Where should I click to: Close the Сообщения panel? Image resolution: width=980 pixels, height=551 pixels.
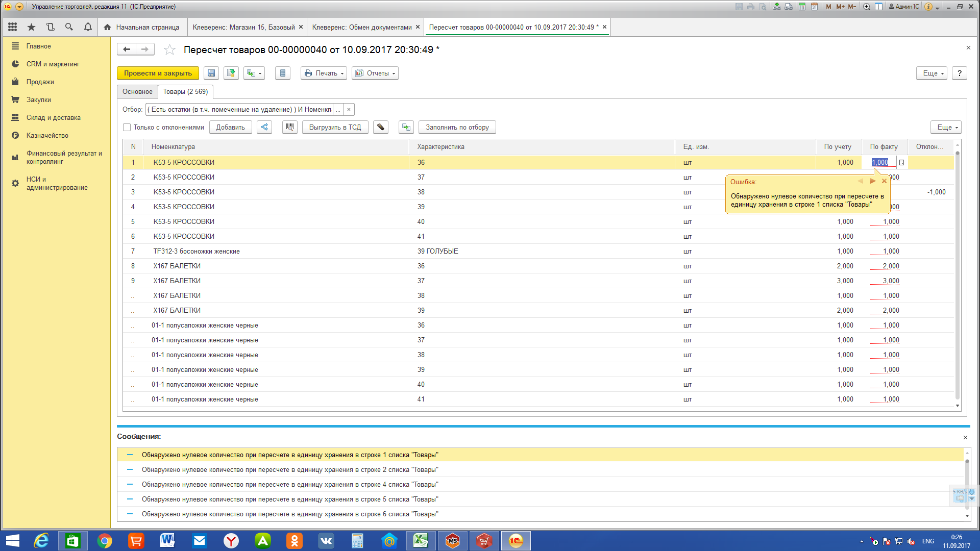(965, 438)
